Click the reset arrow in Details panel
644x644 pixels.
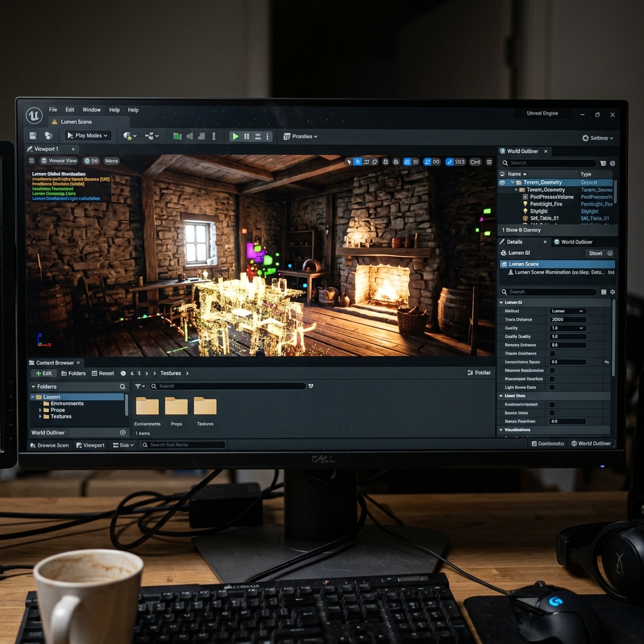point(607,362)
